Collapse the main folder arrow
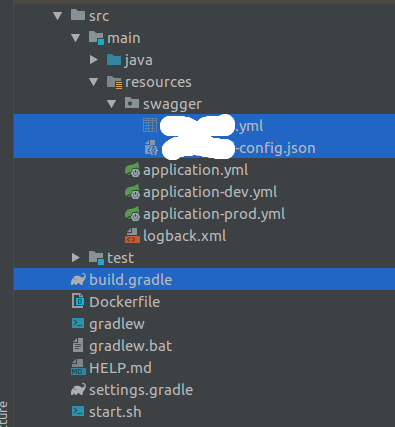Viewport: 395px width, 427px height. (x=76, y=38)
